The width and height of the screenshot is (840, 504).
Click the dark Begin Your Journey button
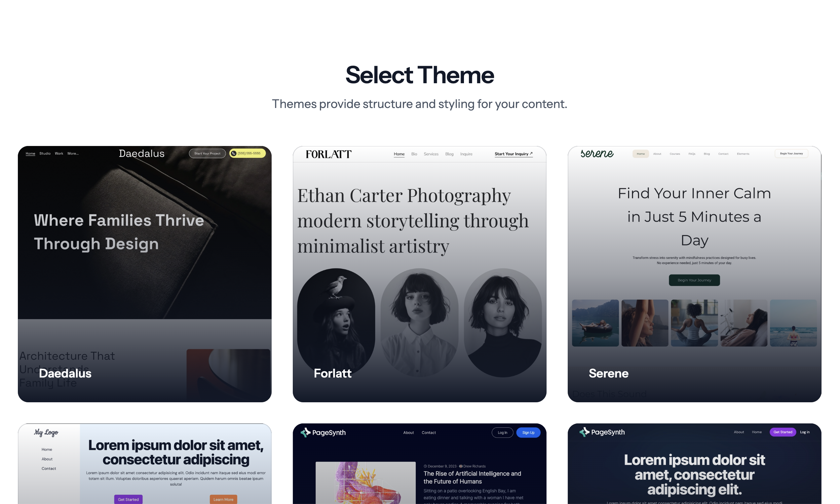click(x=694, y=280)
